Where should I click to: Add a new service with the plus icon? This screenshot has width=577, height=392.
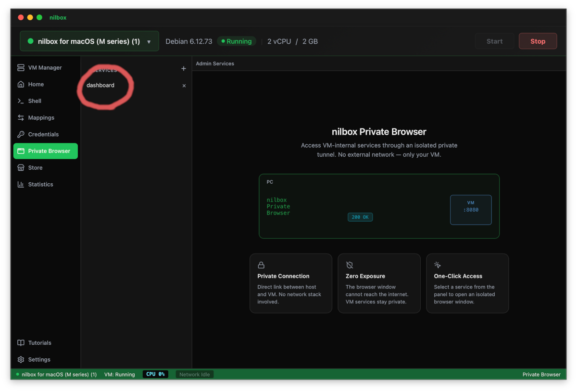coord(184,68)
